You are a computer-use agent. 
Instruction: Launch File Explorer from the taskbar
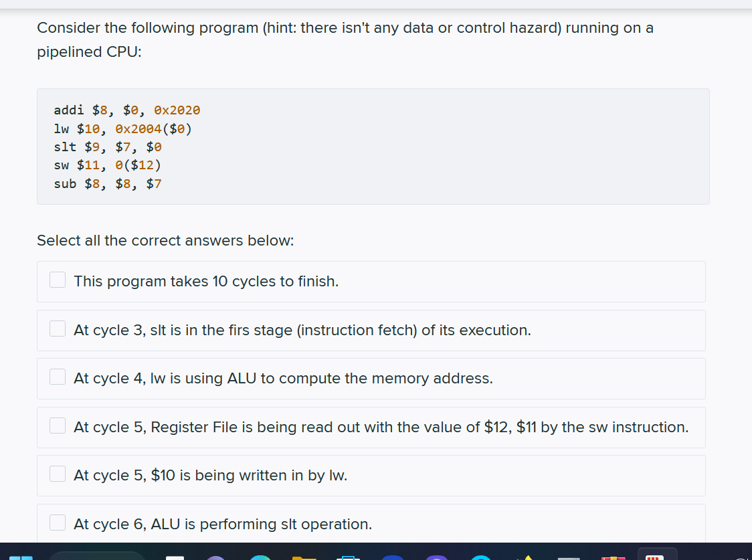[304, 557]
